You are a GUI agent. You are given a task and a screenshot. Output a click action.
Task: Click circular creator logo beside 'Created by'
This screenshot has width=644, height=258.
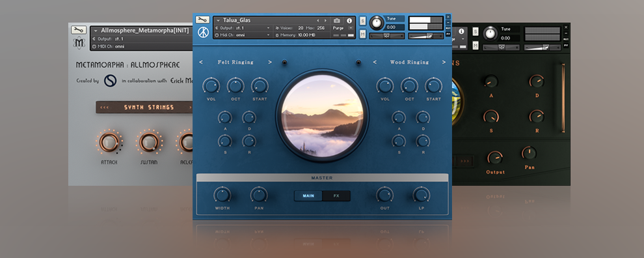pyautogui.click(x=110, y=81)
